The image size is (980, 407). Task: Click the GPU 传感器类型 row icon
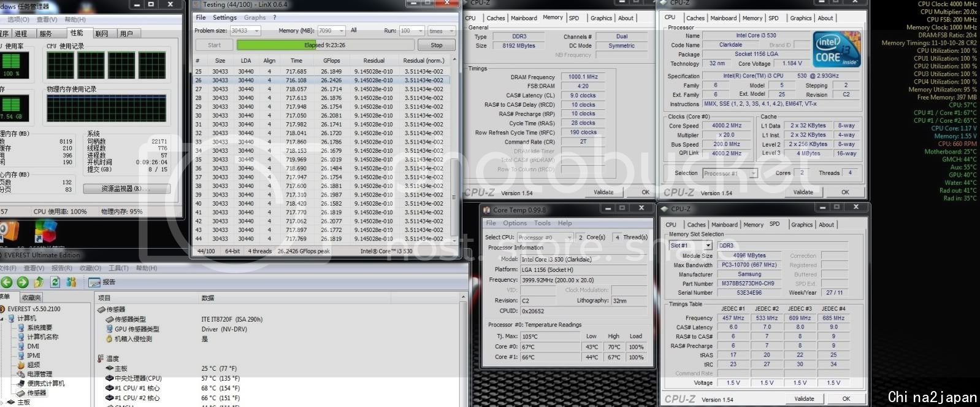(x=109, y=329)
